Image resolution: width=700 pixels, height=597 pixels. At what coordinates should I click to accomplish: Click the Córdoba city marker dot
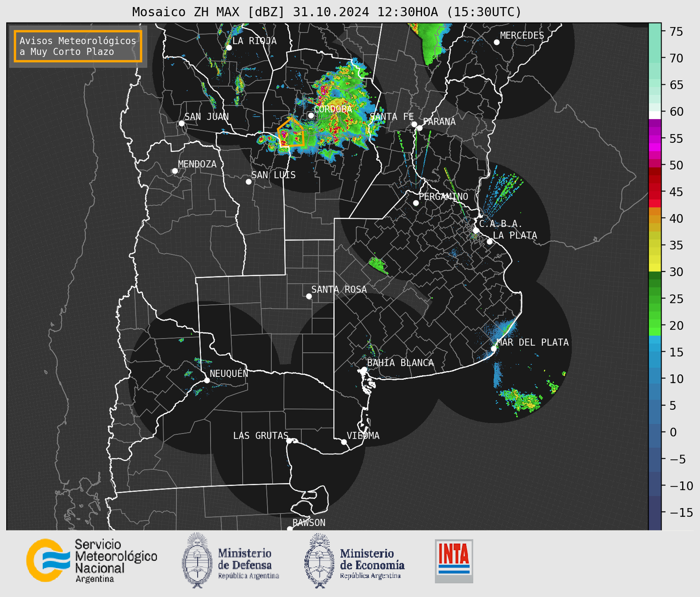pyautogui.click(x=311, y=115)
